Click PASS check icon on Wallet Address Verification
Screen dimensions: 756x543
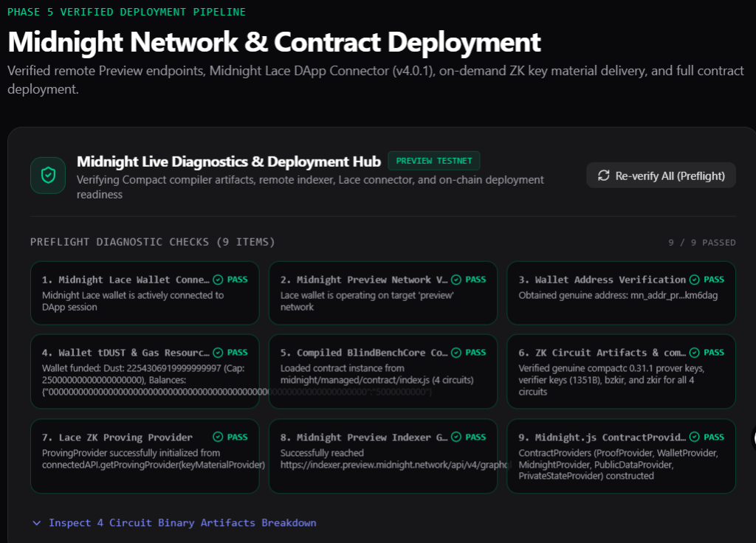click(x=694, y=280)
